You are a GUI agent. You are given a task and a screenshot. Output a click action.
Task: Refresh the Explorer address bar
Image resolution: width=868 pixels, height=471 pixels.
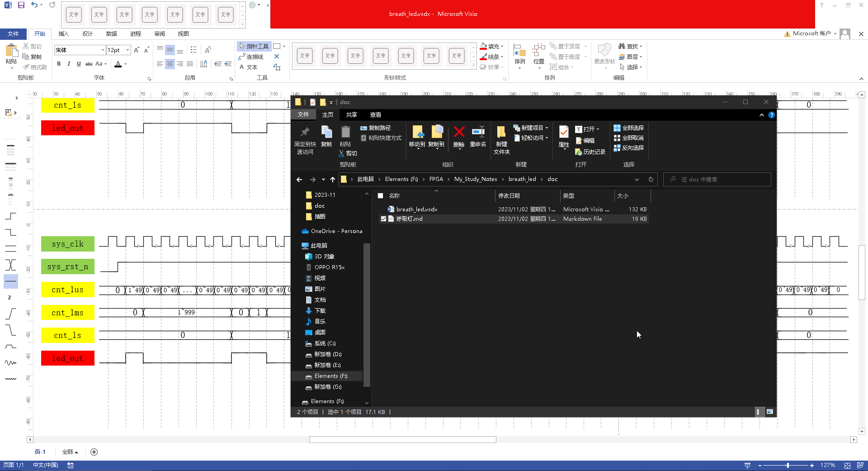pyautogui.click(x=651, y=180)
